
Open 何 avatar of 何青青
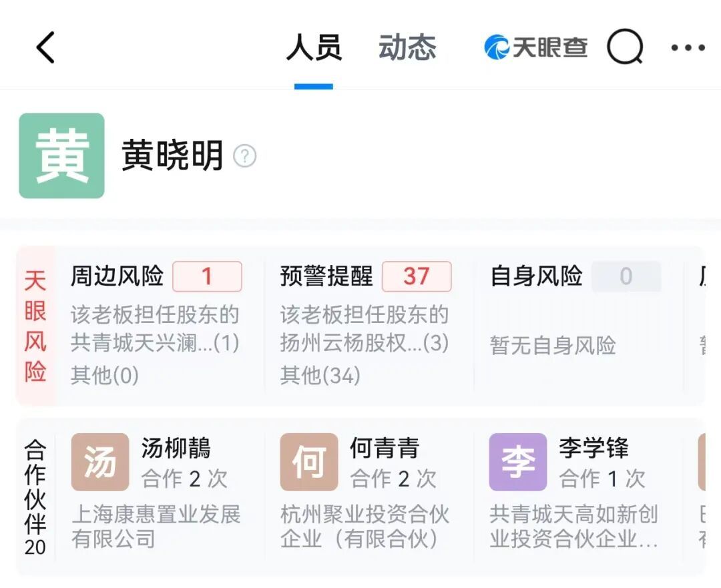[x=309, y=462]
